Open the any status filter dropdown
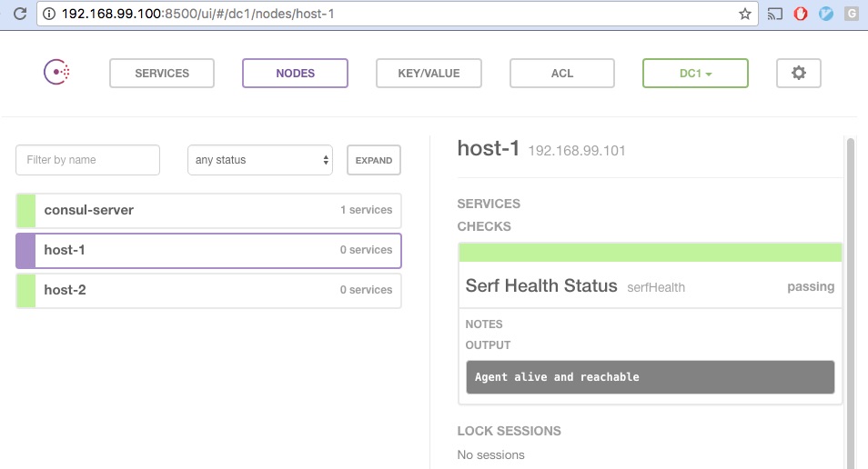This screenshot has width=868, height=469. tap(260, 160)
